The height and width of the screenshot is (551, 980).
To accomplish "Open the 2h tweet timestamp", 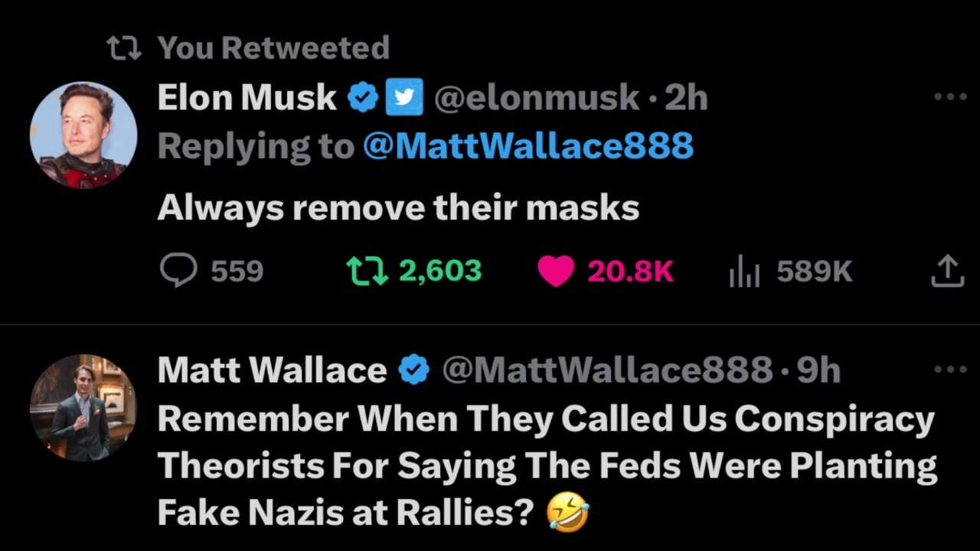I will (686, 98).
